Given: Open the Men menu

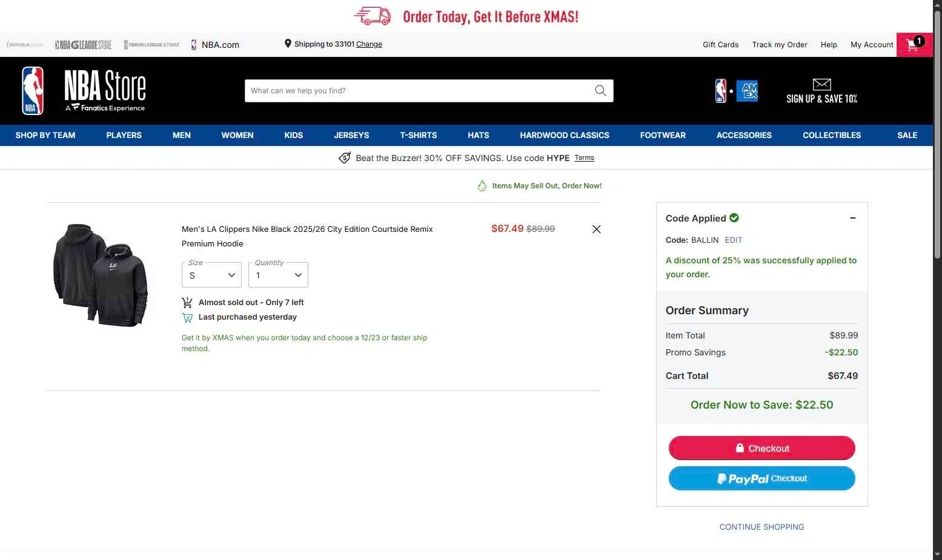Looking at the screenshot, I should pos(182,135).
